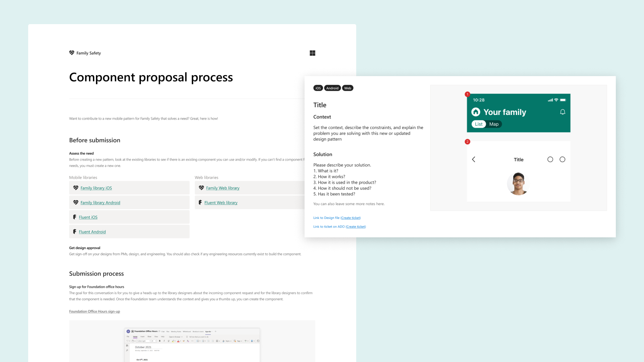Click the red number 1 annotation marker

click(467, 94)
